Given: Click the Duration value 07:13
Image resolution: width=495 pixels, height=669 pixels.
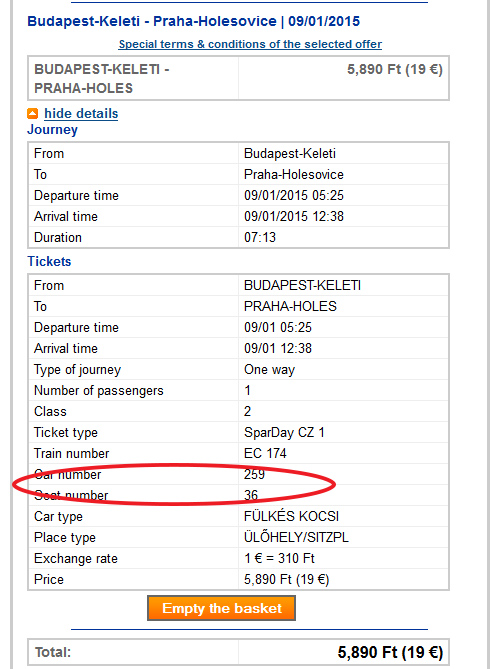Looking at the screenshot, I should 260,237.
